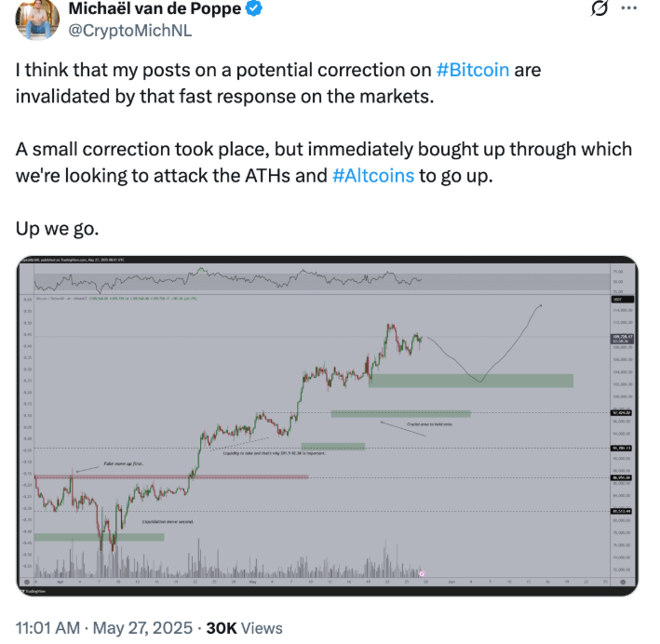Image resolution: width=660 pixels, height=644 pixels.
Task: Open the #Altcoins hashtag
Action: pyautogui.click(x=373, y=176)
